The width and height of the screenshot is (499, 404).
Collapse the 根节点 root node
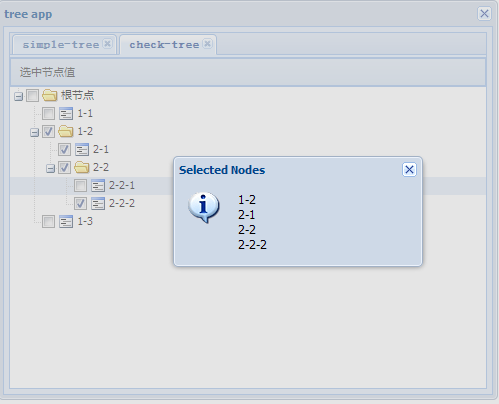(18, 97)
